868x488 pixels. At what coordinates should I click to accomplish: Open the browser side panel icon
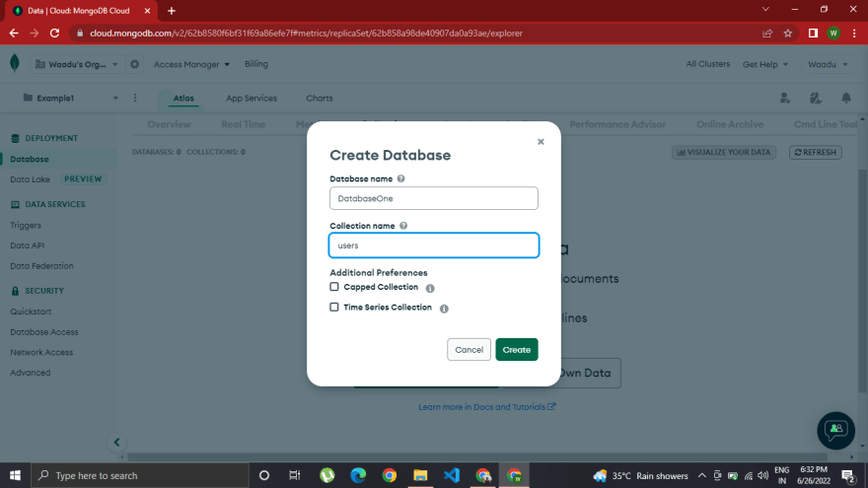point(813,34)
